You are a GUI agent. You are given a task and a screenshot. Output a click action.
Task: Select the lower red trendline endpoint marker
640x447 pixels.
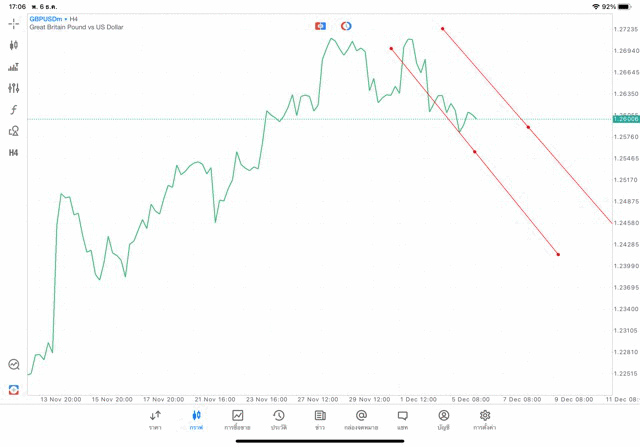click(558, 255)
